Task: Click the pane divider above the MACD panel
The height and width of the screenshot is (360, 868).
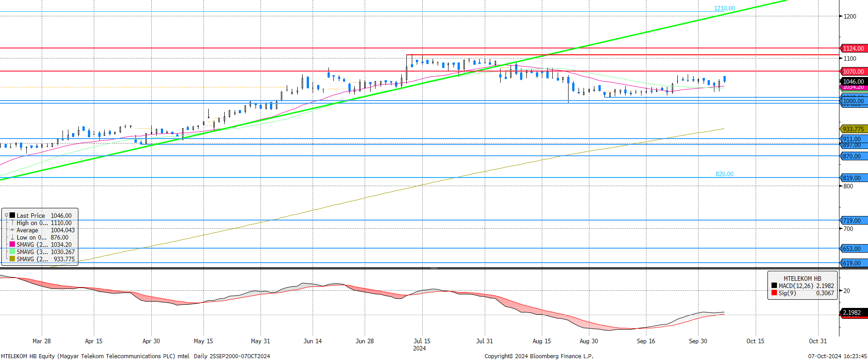Action: (x=434, y=268)
